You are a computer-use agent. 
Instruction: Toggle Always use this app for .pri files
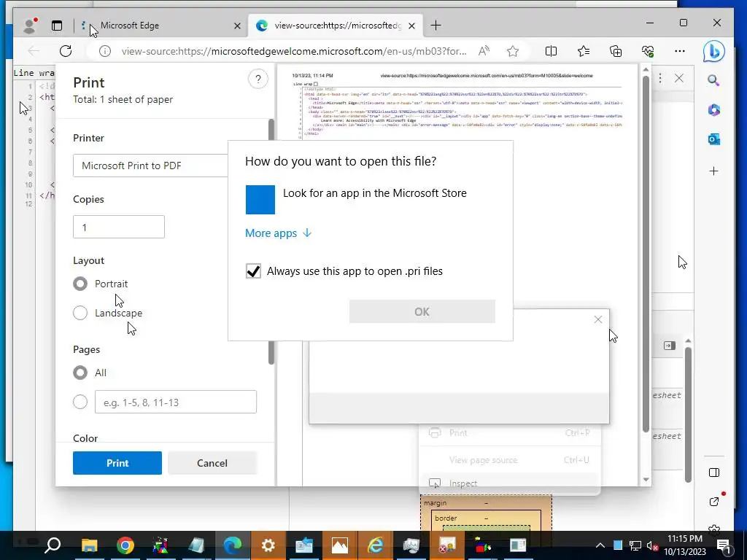tap(253, 271)
